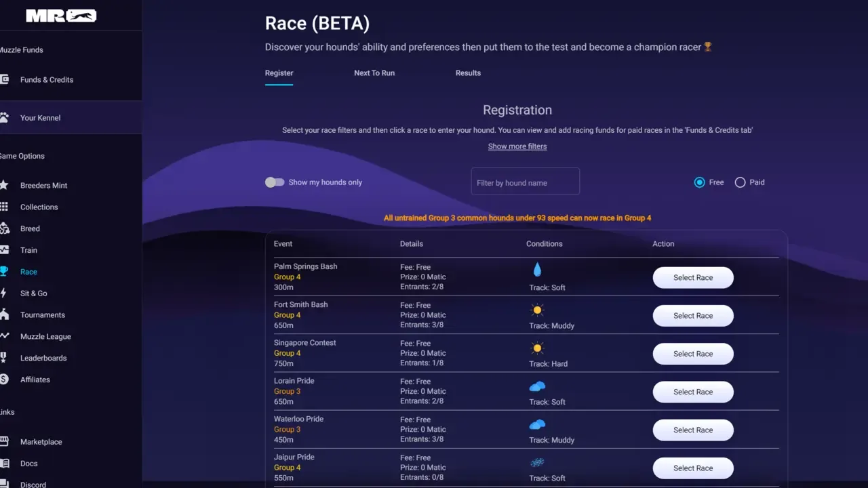The height and width of the screenshot is (488, 868).
Task: Select Race for Singapore Contest
Action: [692, 354]
